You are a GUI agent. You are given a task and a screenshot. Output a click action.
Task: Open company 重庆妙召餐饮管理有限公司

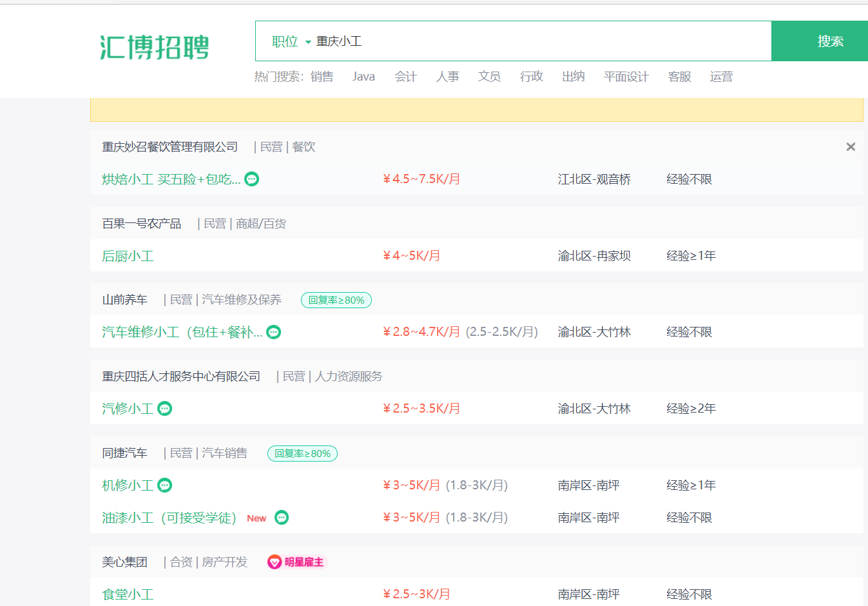coord(170,147)
